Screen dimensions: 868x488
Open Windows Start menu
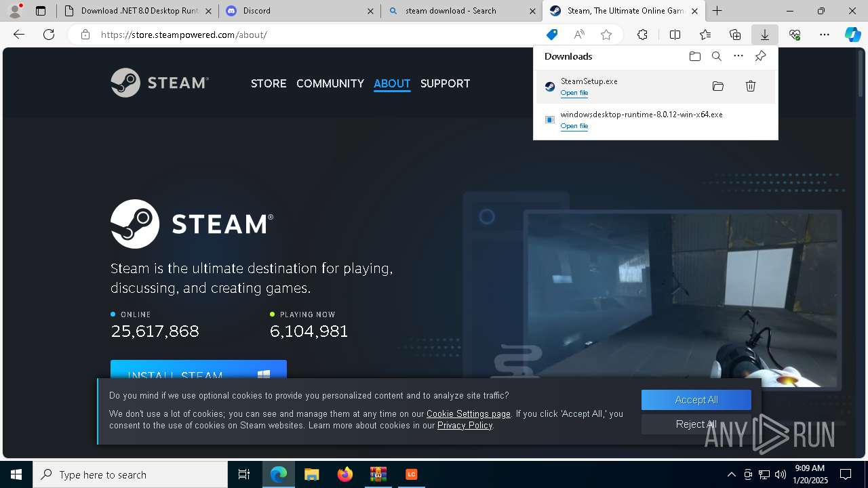16,474
